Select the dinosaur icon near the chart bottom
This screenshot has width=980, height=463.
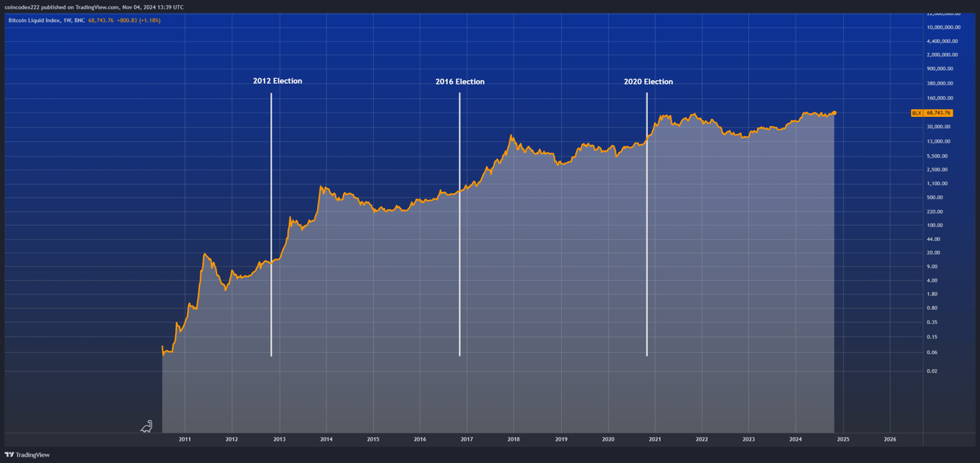pos(146,425)
